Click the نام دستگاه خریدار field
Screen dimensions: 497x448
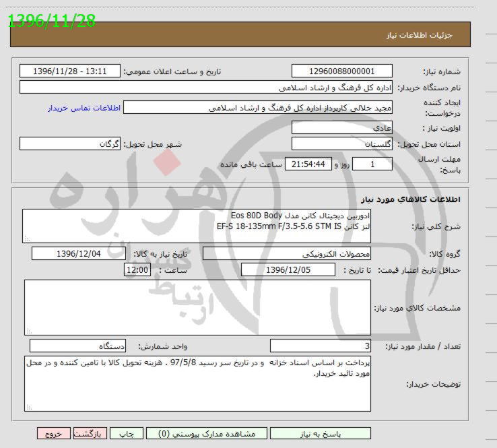coord(206,88)
